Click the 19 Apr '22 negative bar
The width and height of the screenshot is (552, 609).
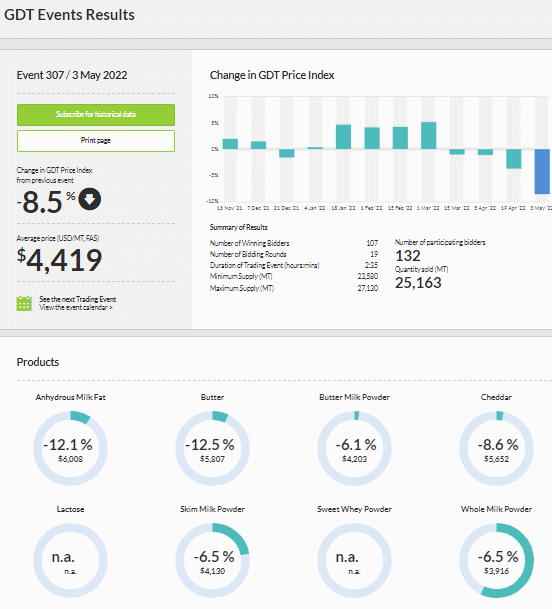tap(514, 159)
